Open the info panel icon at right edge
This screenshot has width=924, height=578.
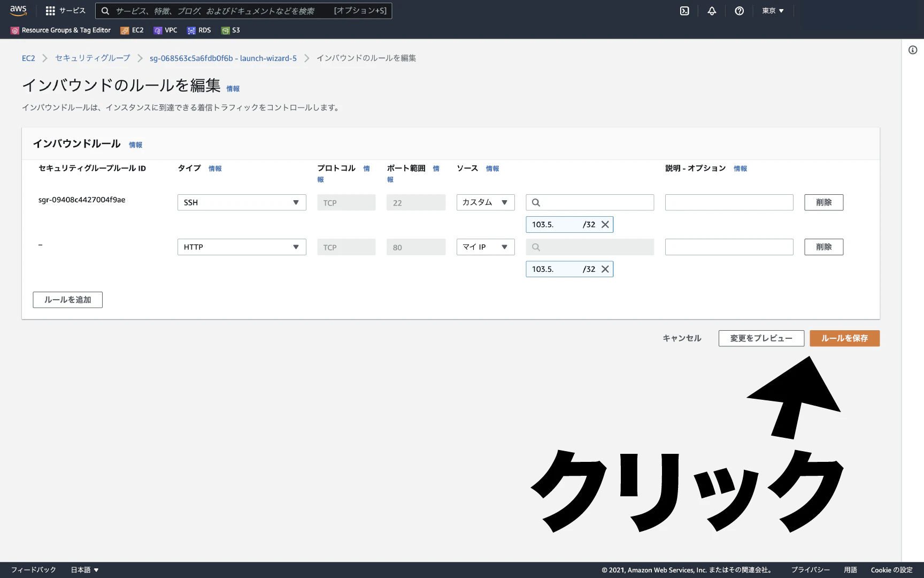[x=913, y=50]
